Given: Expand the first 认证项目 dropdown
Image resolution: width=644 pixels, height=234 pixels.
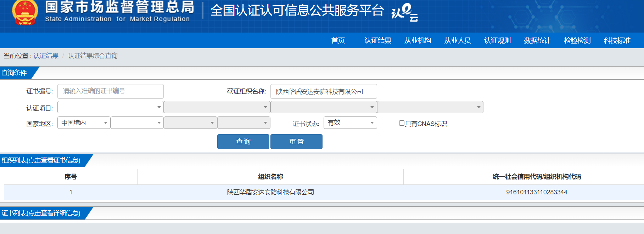Looking at the screenshot, I should pos(111,107).
